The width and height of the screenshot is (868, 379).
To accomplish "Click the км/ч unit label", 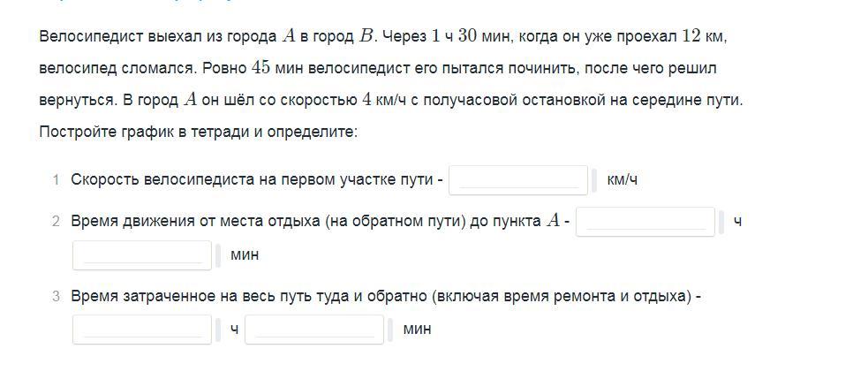I will pyautogui.click(x=622, y=180).
